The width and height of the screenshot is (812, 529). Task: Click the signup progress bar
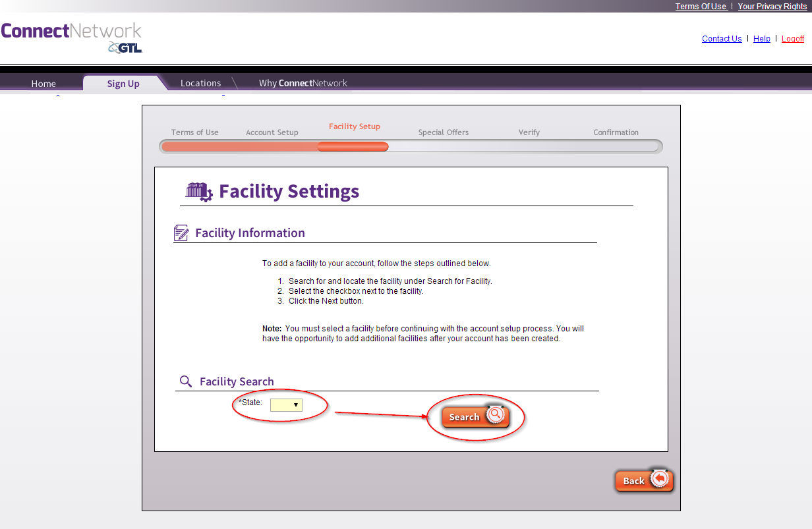point(410,147)
